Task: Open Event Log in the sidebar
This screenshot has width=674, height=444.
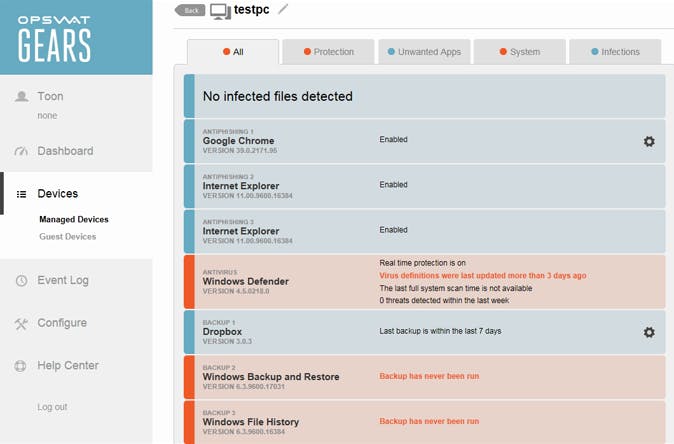Action: tap(63, 280)
